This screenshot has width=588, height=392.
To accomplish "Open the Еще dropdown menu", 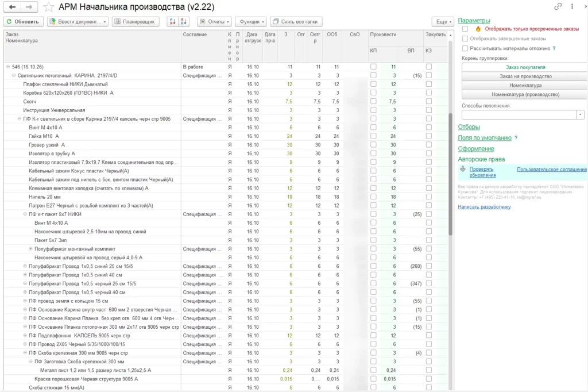I will point(443,22).
